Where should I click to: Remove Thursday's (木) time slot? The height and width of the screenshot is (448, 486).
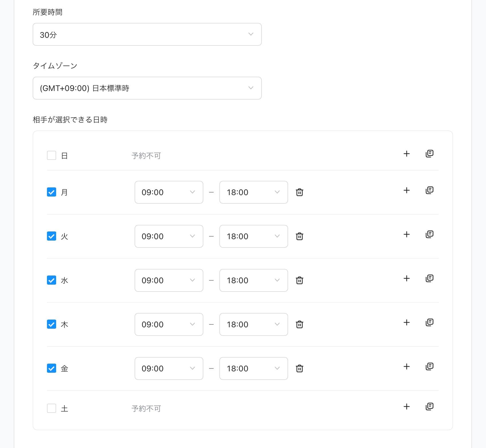[300, 324]
